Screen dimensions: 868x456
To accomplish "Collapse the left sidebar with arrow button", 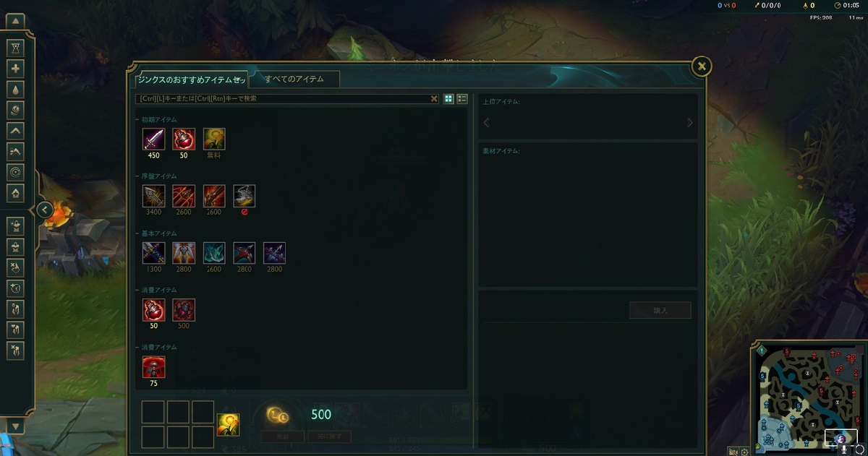I will (x=45, y=210).
